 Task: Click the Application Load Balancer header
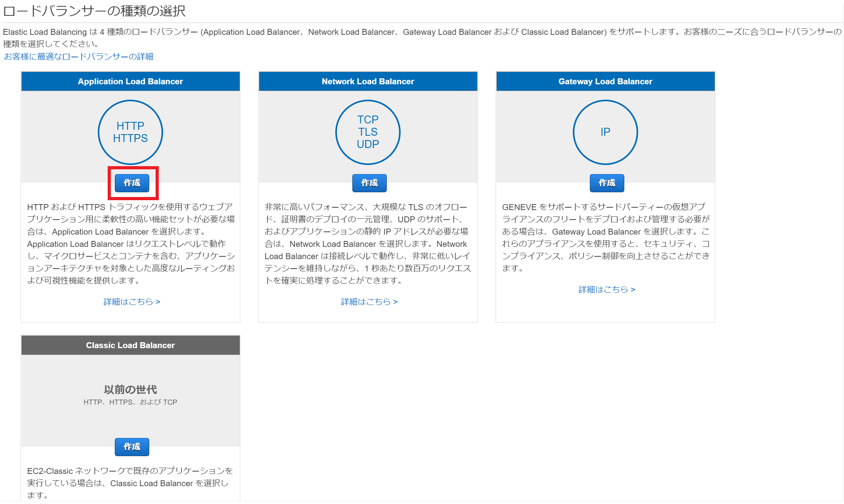130,81
